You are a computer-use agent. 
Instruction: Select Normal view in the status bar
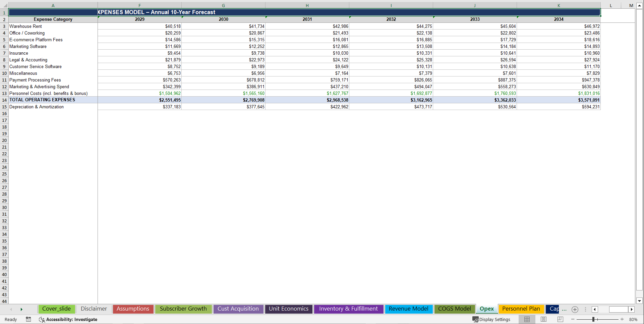[527, 319]
